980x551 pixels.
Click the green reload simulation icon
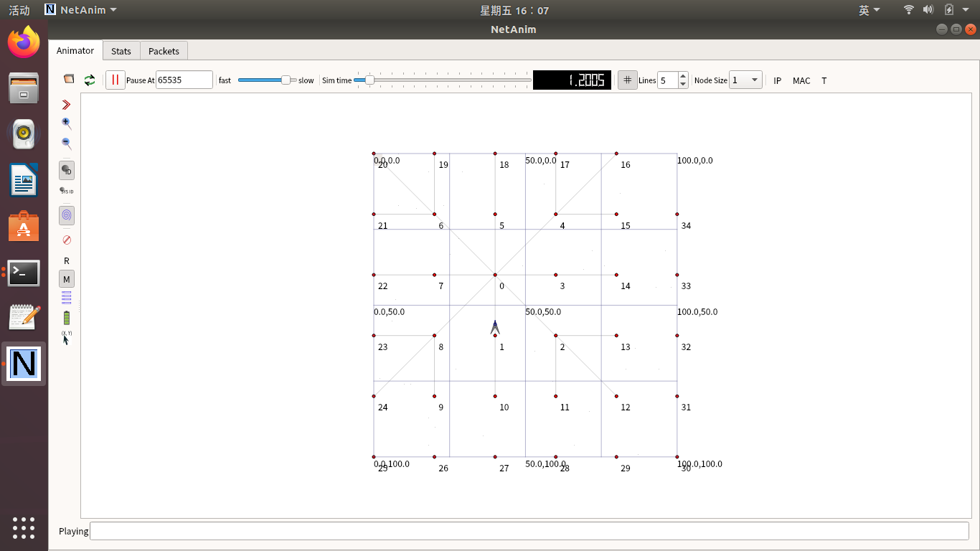click(90, 80)
